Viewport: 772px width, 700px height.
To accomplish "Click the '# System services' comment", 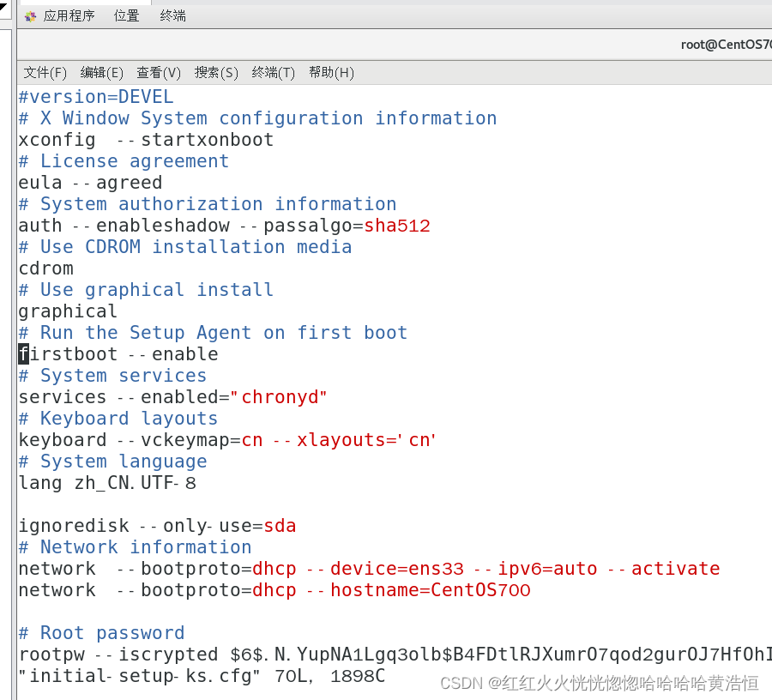I will (x=112, y=376).
